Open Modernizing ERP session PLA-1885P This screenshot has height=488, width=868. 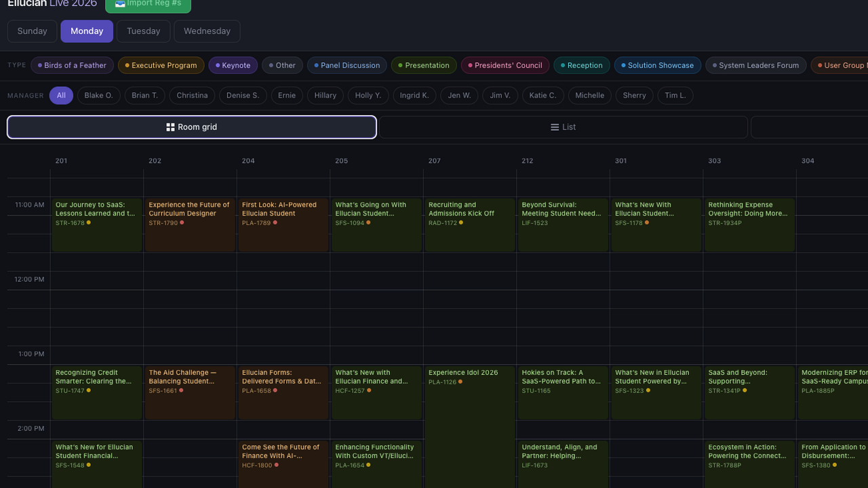tap(833, 392)
